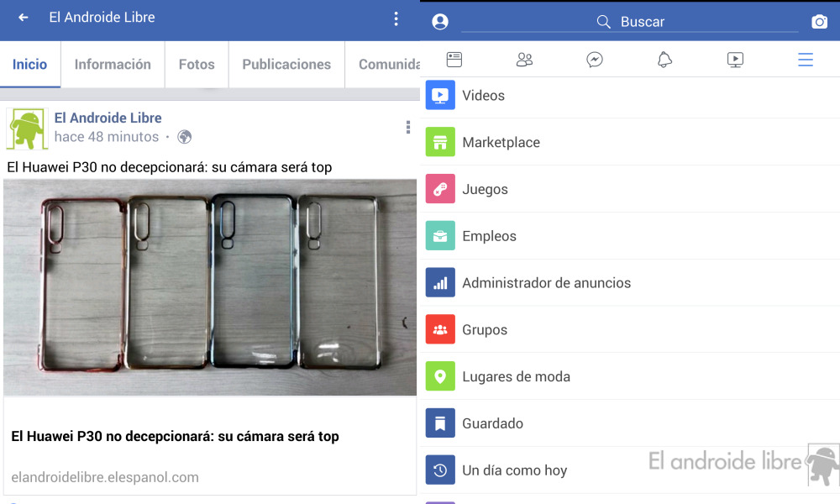Open Videos from the menu list
Image resolution: width=840 pixels, height=504 pixels.
630,95
